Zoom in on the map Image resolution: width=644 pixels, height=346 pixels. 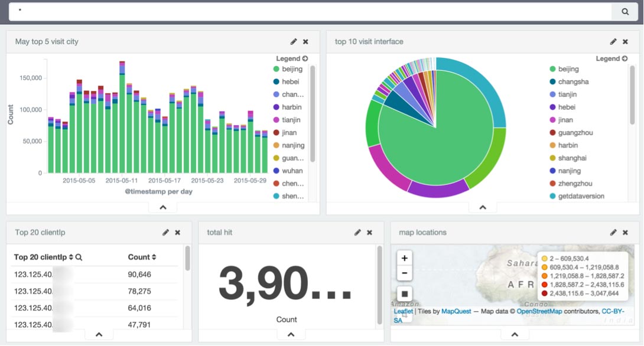coord(405,258)
